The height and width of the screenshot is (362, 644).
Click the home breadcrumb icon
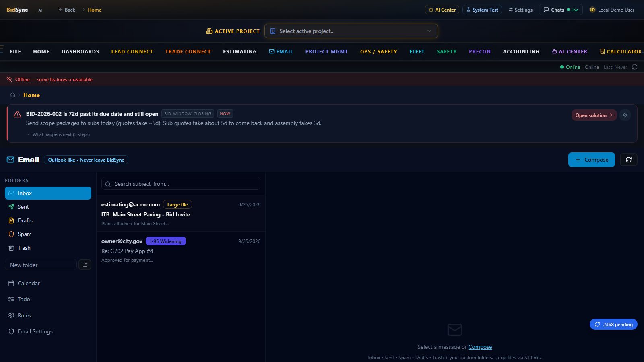pos(12,95)
